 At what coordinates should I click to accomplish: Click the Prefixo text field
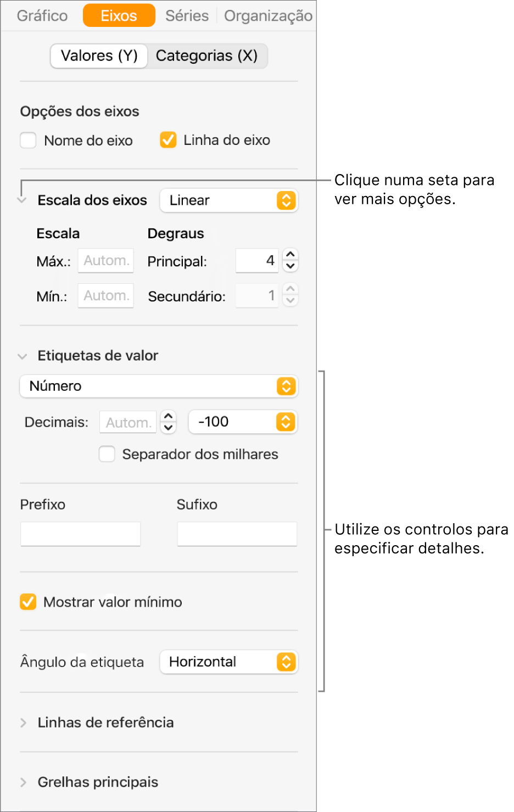click(81, 534)
